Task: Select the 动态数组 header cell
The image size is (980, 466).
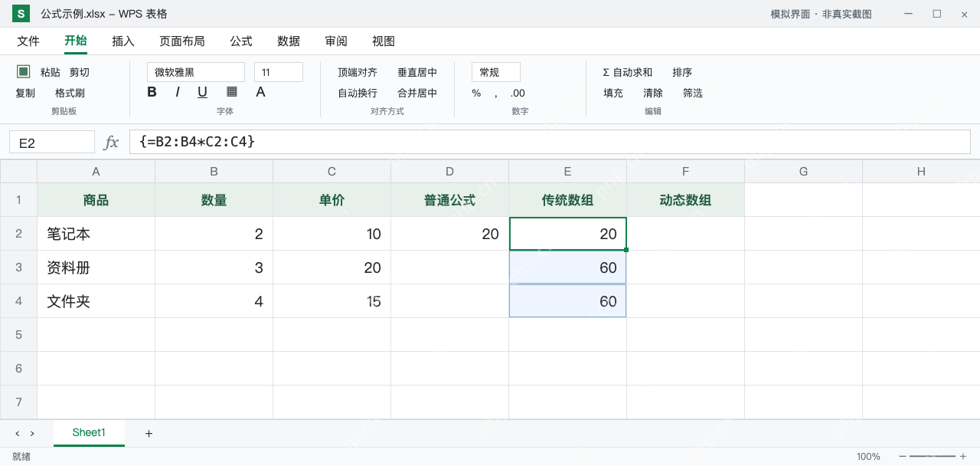Action: click(685, 200)
